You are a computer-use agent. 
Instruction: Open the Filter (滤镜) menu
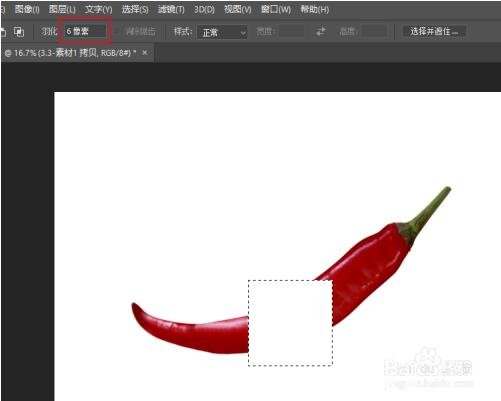pyautogui.click(x=171, y=9)
